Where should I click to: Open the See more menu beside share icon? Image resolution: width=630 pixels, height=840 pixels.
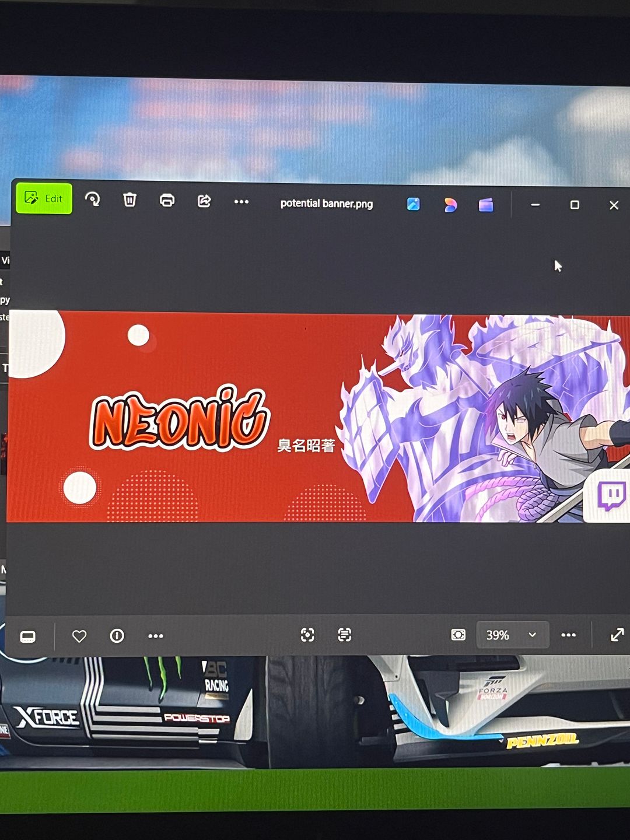coord(242,202)
